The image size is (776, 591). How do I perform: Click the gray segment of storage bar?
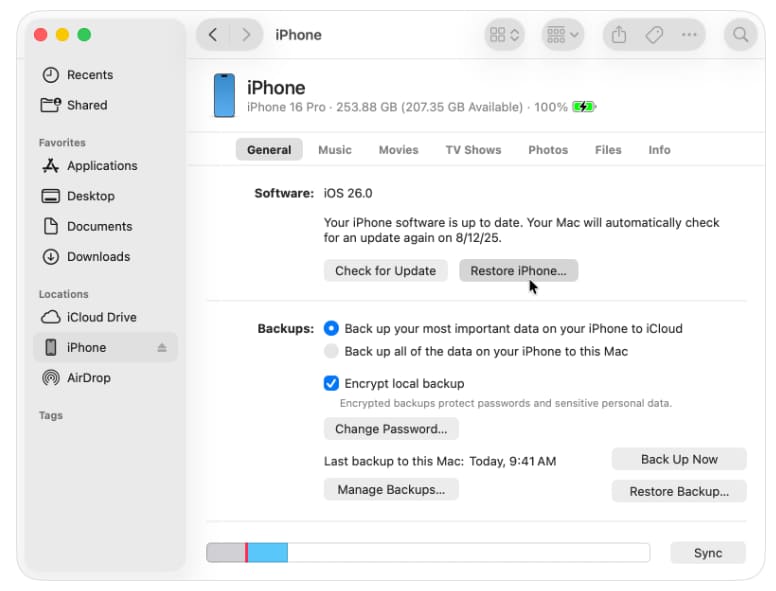[226, 553]
